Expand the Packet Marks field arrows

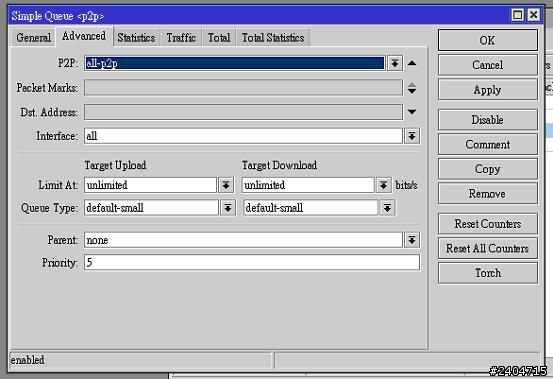[412, 88]
